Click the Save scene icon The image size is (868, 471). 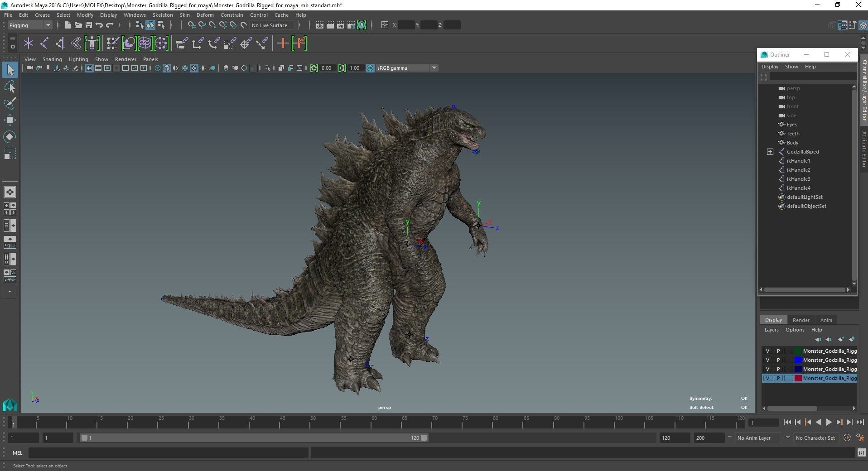click(89, 25)
